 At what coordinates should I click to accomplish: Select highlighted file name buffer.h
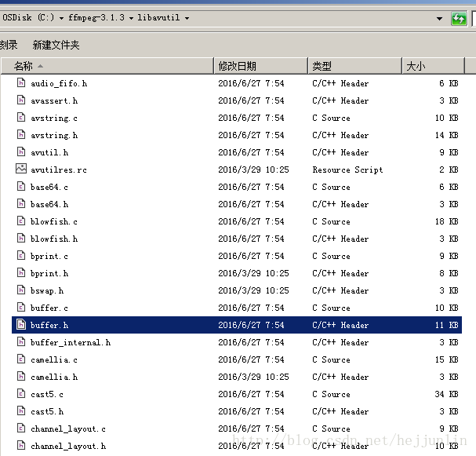(x=49, y=326)
